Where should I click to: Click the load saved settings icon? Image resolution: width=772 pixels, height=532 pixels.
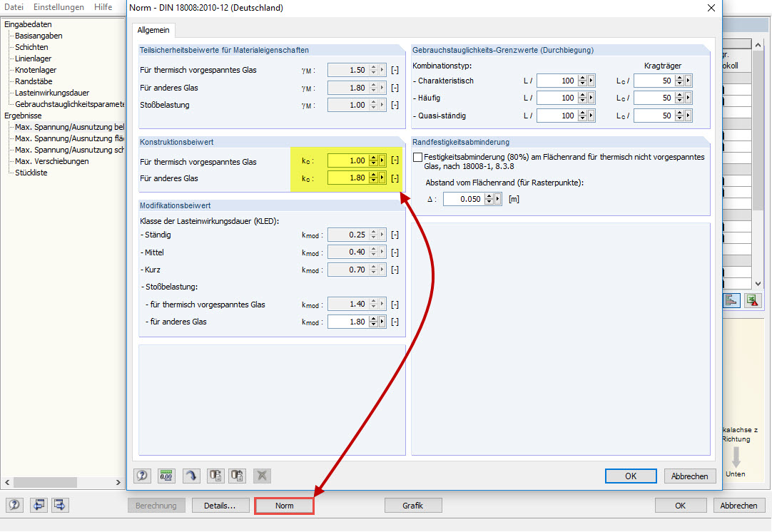point(215,476)
